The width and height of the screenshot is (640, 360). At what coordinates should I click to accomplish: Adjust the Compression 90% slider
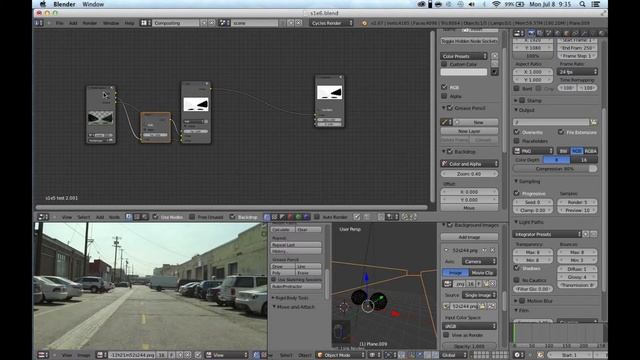[x=555, y=168]
